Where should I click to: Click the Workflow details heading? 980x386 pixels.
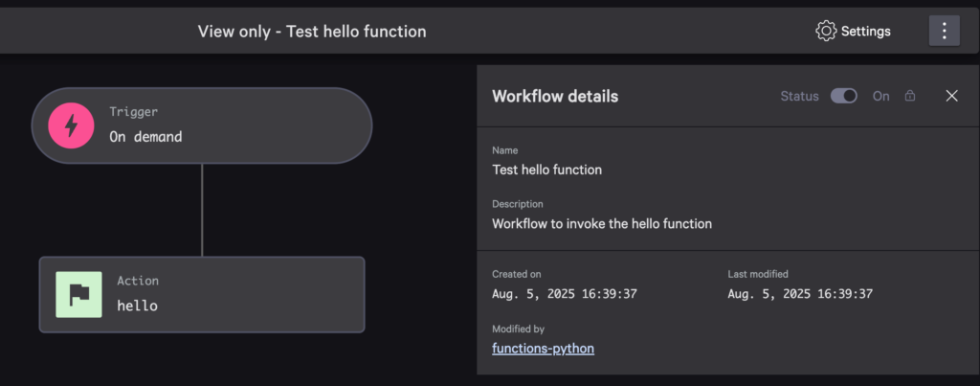[554, 96]
